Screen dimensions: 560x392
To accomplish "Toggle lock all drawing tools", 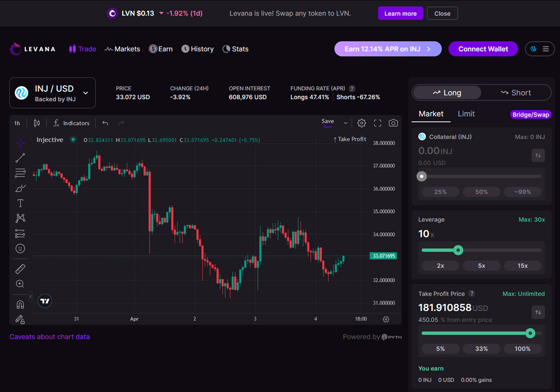I will click(x=20, y=319).
